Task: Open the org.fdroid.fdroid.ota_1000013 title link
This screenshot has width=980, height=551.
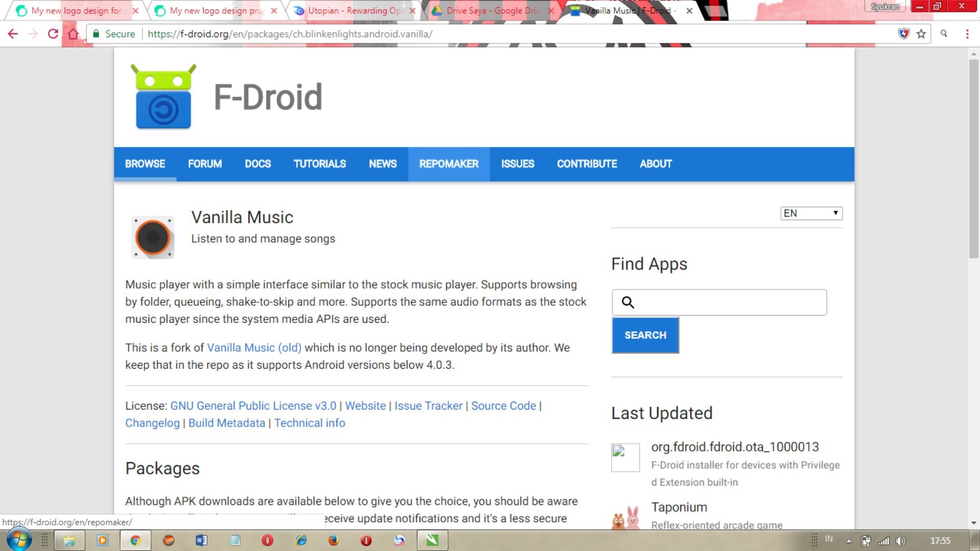Action: click(735, 447)
